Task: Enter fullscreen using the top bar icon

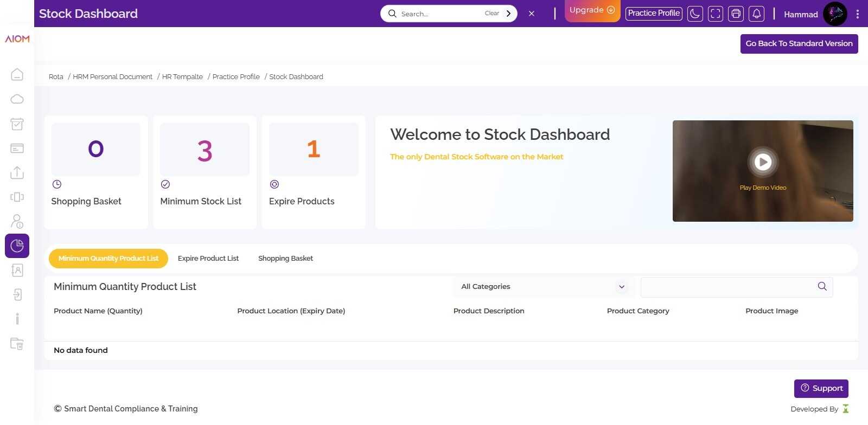Action: pos(716,14)
